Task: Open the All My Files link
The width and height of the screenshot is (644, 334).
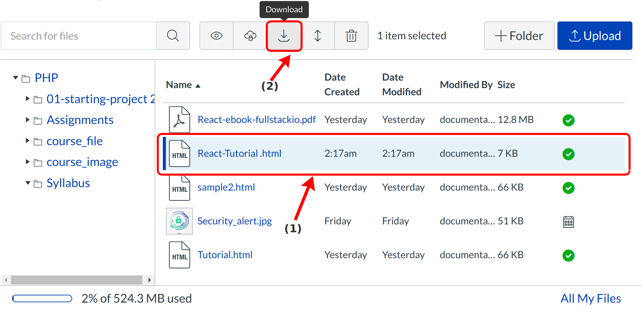Action: point(590,298)
